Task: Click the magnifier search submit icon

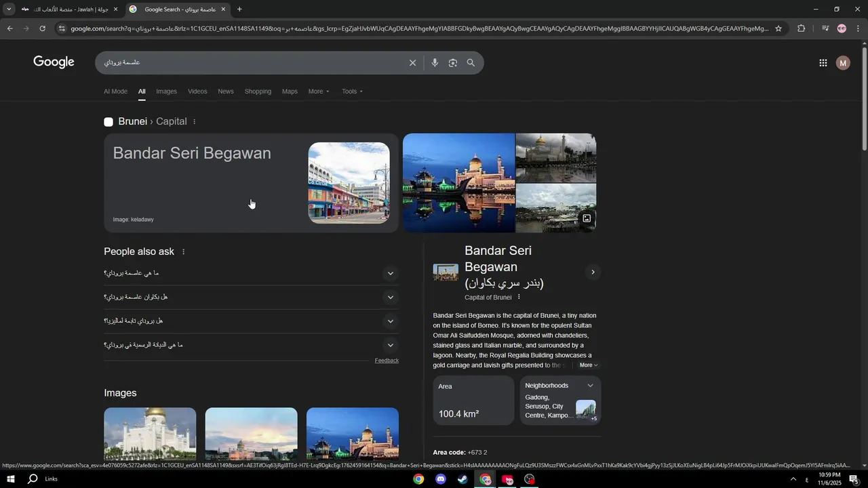Action: pos(471,63)
